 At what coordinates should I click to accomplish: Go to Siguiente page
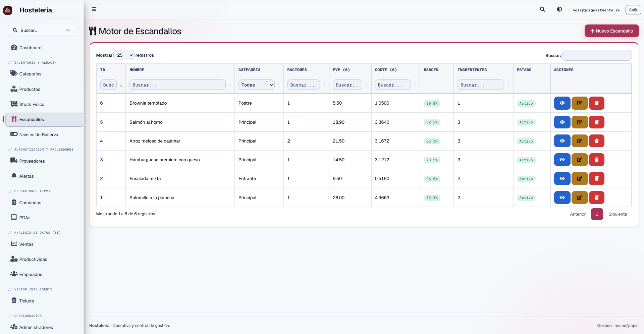click(x=618, y=214)
